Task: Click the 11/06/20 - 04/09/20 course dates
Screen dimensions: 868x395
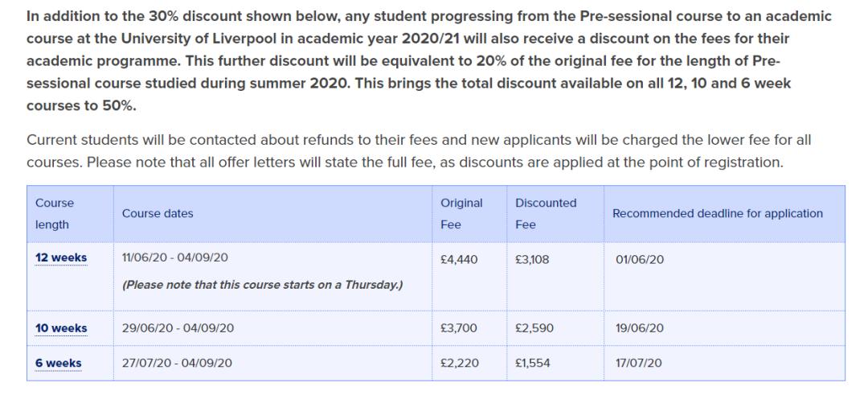Action: (175, 258)
